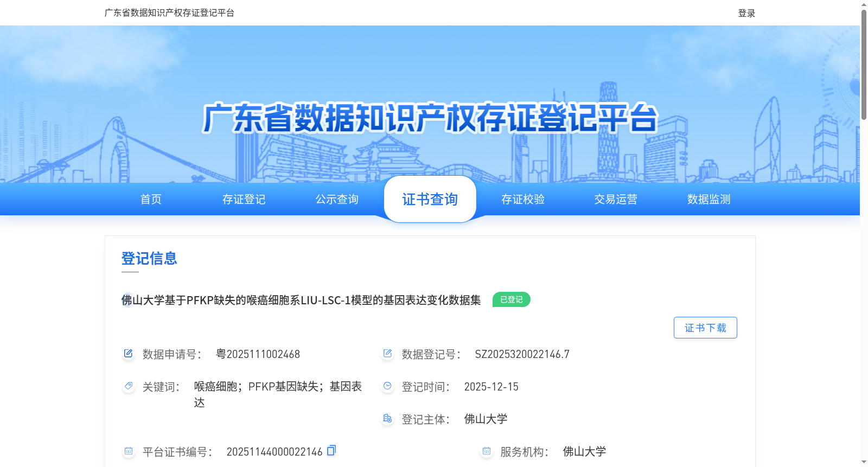The height and width of the screenshot is (467, 868).
Task: Click the large banner platform title
Action: 430,118
